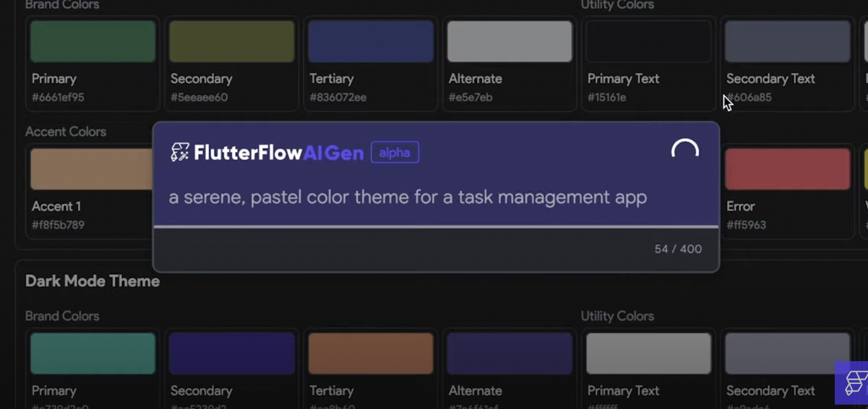Edit the Dark Mode teal Primary swatch

coord(93,354)
